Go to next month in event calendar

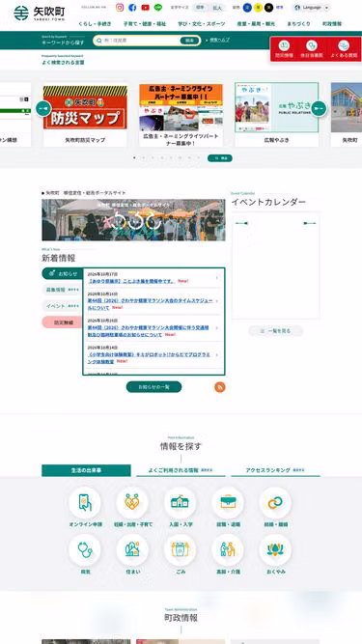[310, 223]
